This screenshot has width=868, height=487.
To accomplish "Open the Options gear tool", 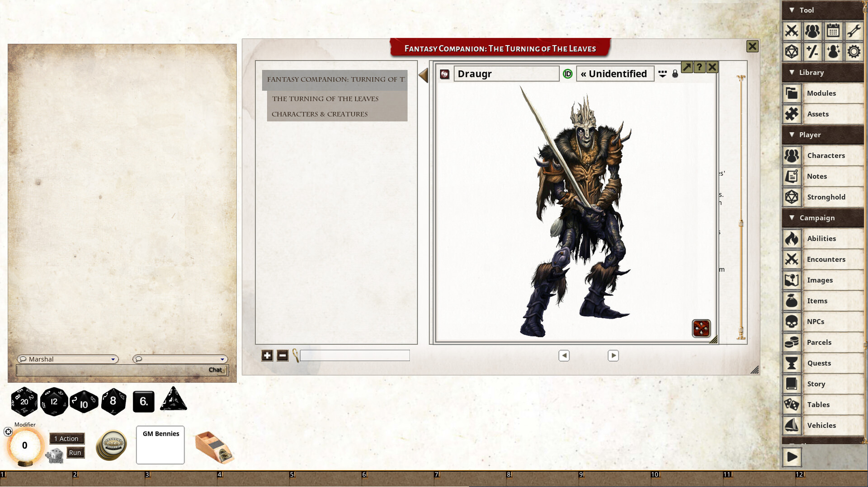I will [x=854, y=52].
